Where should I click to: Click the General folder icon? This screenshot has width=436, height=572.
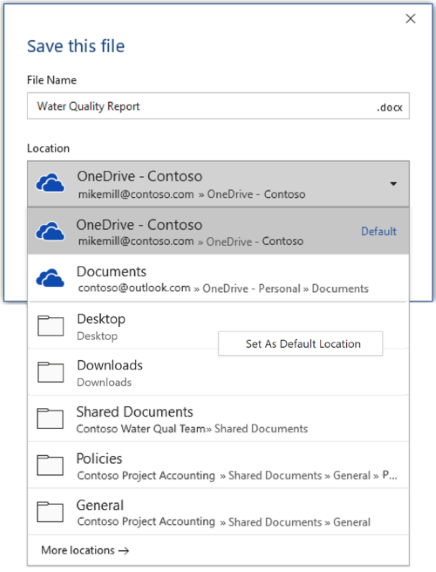[50, 512]
